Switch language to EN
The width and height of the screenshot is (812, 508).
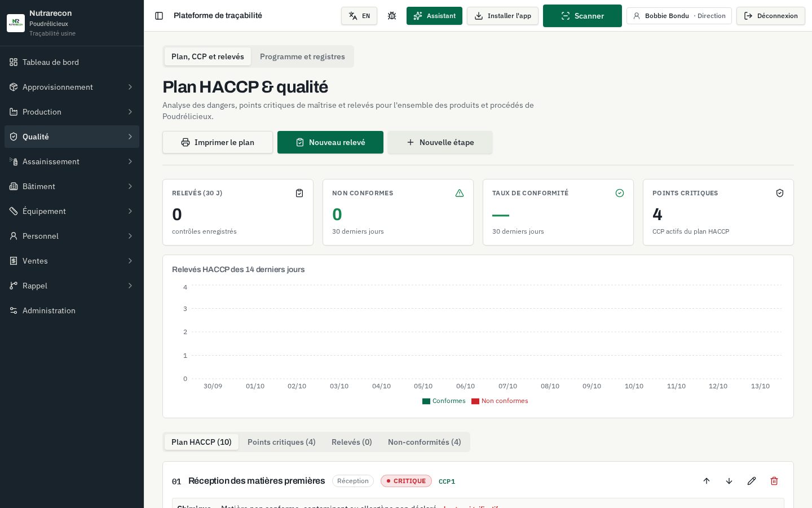pyautogui.click(x=359, y=16)
